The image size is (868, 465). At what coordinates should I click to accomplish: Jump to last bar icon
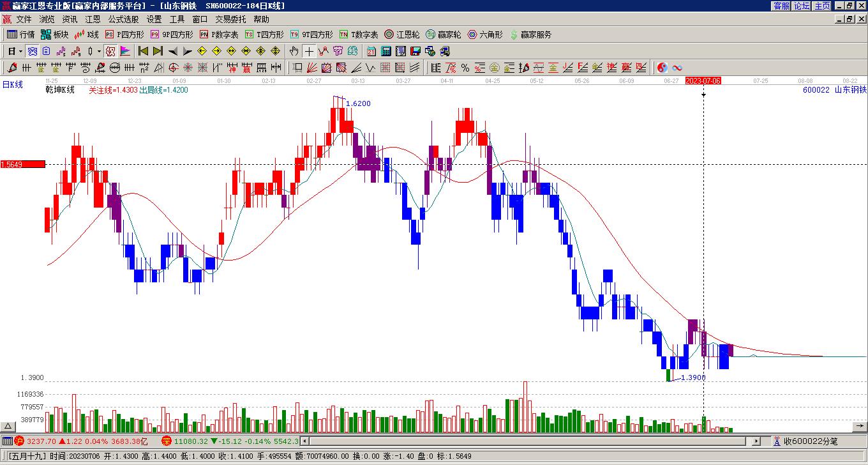tap(158, 51)
